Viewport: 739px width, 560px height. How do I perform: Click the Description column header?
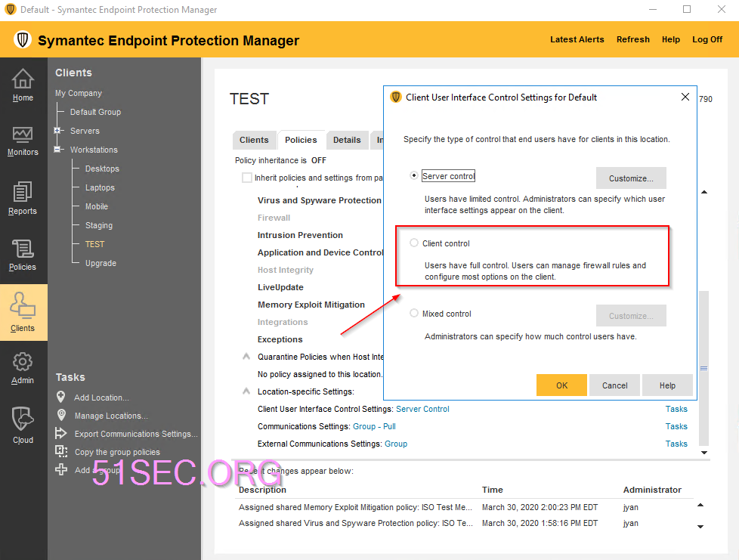tap(262, 490)
